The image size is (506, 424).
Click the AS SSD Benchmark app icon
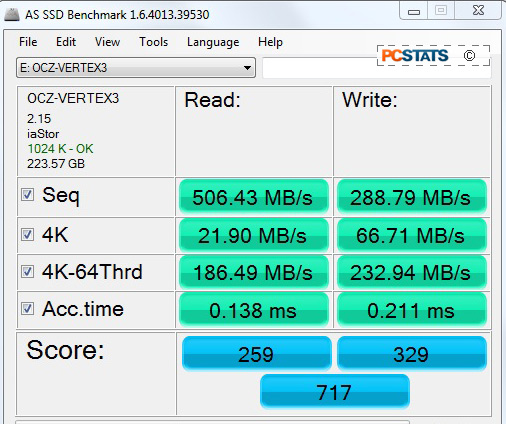(x=12, y=14)
